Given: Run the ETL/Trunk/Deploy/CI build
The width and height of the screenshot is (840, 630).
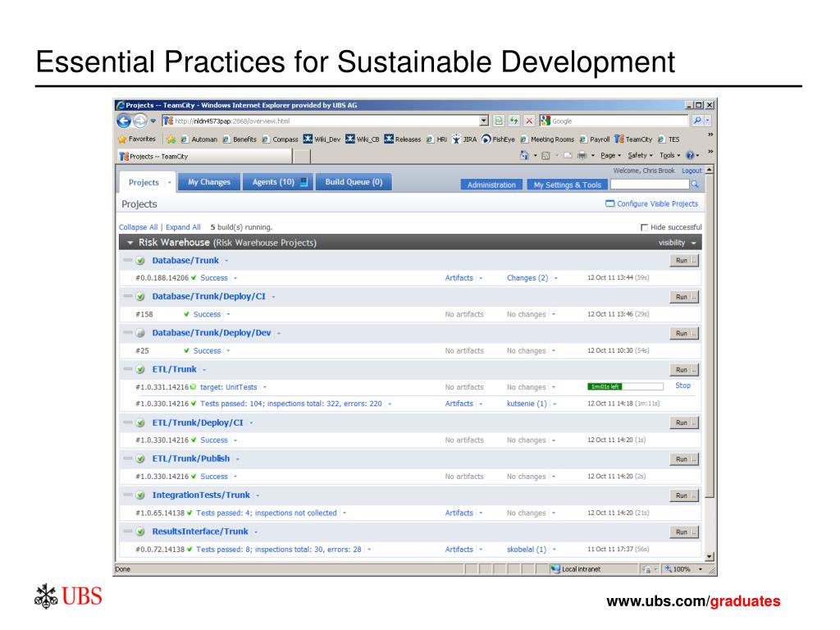Looking at the screenshot, I should (681, 422).
